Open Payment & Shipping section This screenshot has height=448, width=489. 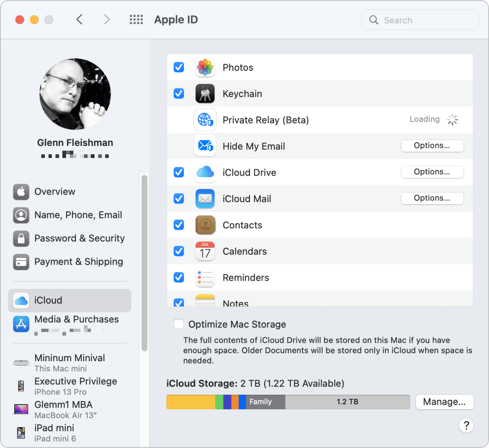70,262
